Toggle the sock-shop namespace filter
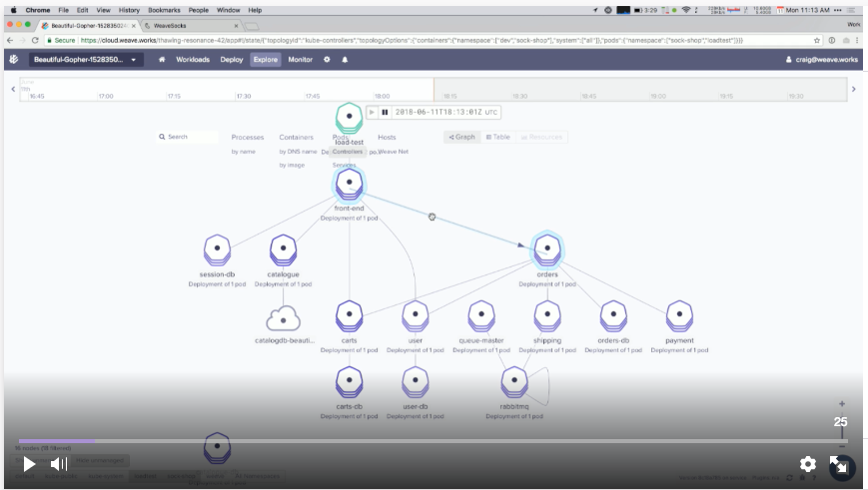Viewport: 868px width, 490px height. pyautogui.click(x=181, y=476)
